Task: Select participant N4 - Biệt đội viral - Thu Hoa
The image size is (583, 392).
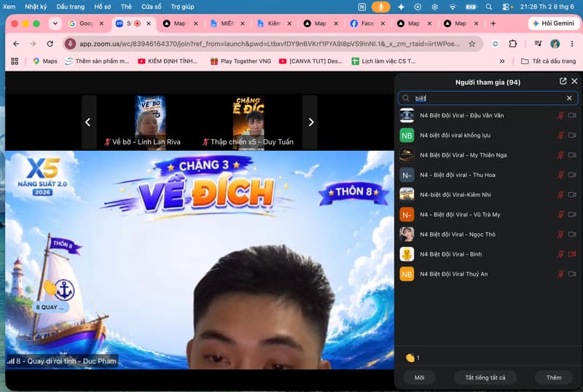Action: tap(488, 175)
